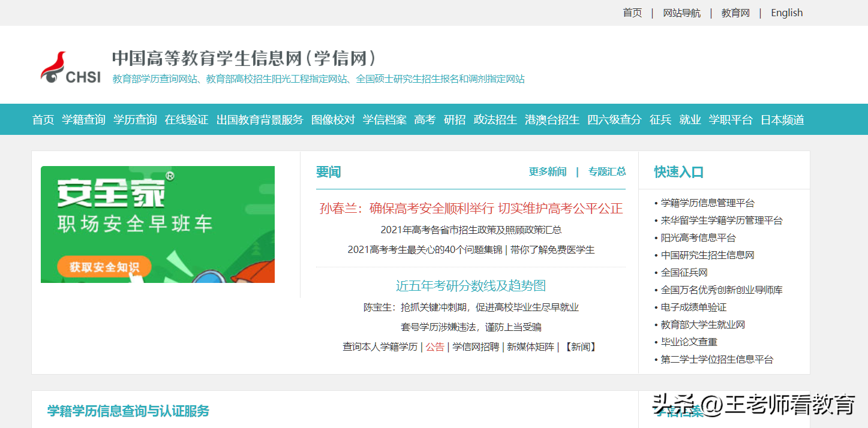The image size is (868, 428).
Task: Open 更多新闻 link
Action: pyautogui.click(x=548, y=172)
